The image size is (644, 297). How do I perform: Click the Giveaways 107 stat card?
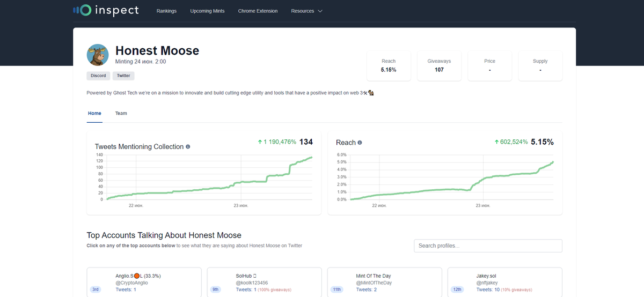click(x=439, y=66)
